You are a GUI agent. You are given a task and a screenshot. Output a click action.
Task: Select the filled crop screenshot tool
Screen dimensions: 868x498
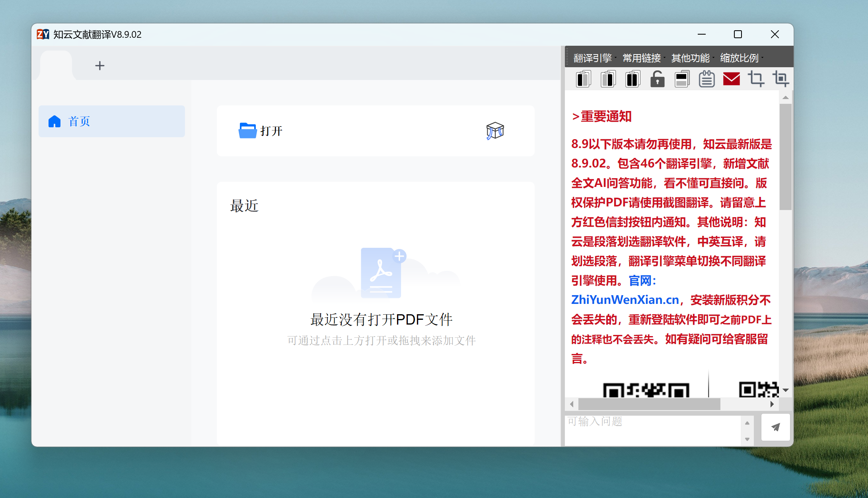point(780,79)
